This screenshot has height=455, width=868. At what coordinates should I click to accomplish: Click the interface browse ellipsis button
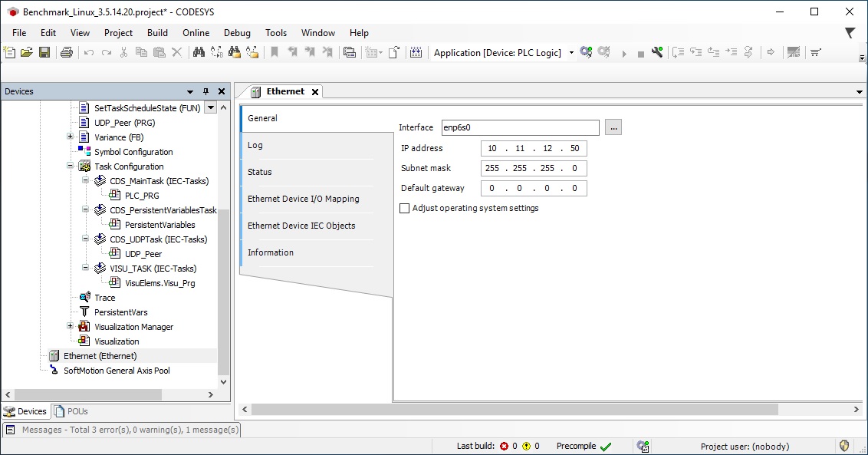(613, 127)
